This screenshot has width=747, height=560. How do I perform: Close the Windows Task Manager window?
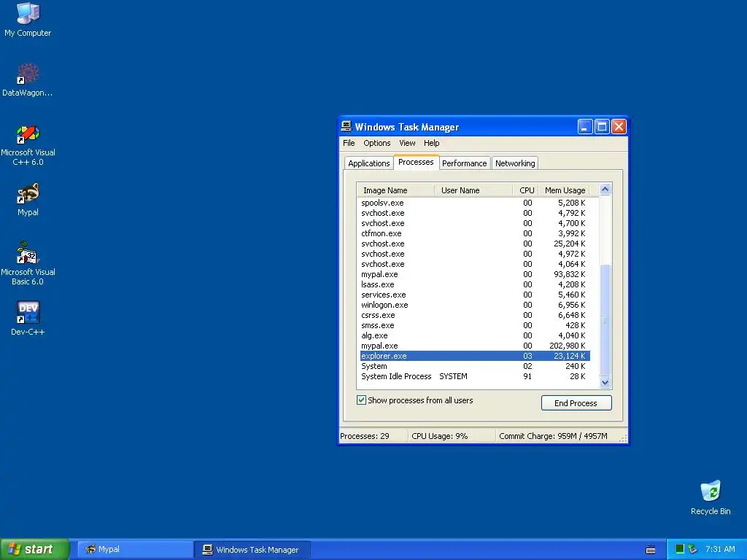tap(619, 127)
